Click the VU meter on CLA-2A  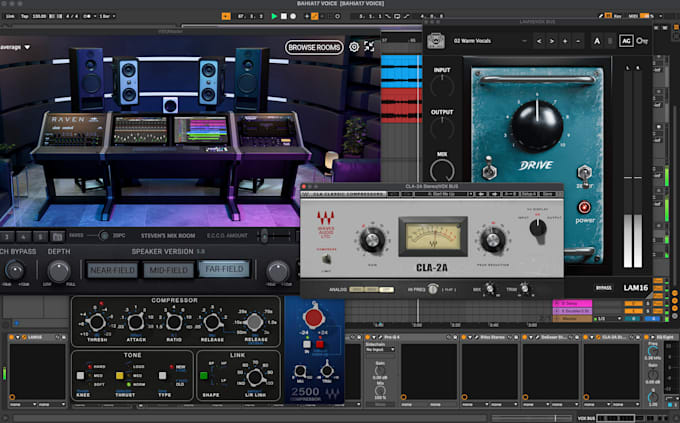coord(433,236)
